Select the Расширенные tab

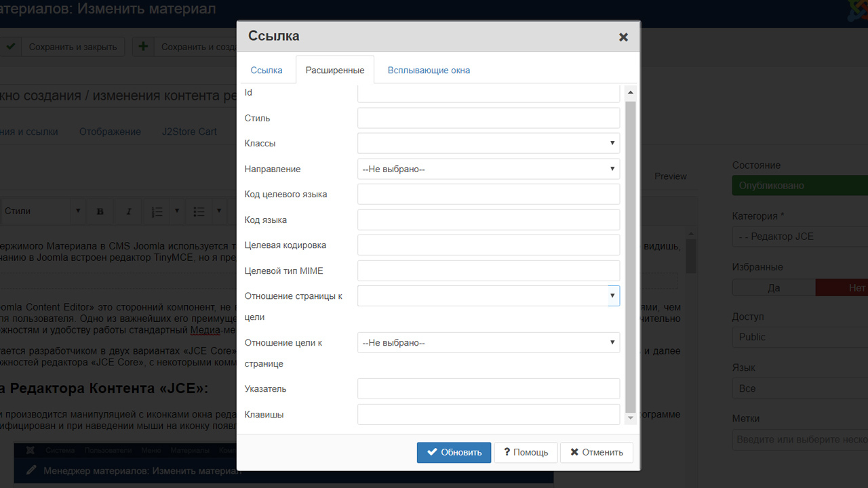click(x=335, y=70)
